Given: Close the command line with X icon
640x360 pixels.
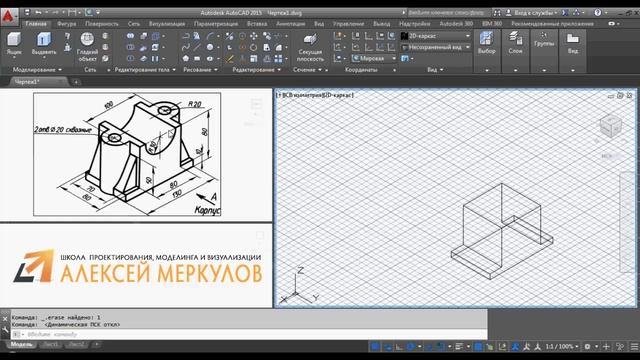Looking at the screenshot, I should [5, 318].
